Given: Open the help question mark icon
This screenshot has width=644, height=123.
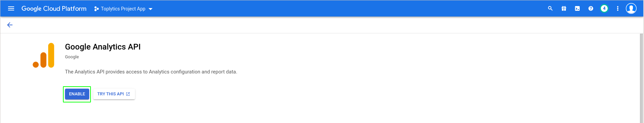Looking at the screenshot, I should click(591, 8).
